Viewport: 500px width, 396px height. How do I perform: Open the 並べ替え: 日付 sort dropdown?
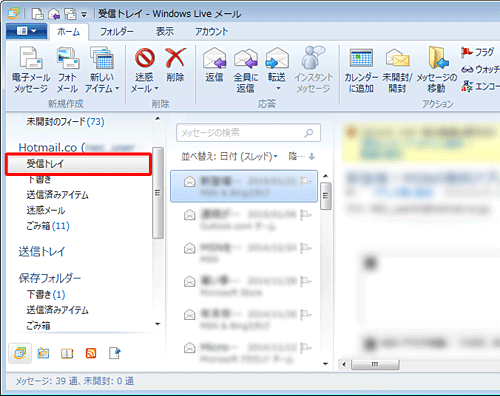pyautogui.click(x=229, y=156)
